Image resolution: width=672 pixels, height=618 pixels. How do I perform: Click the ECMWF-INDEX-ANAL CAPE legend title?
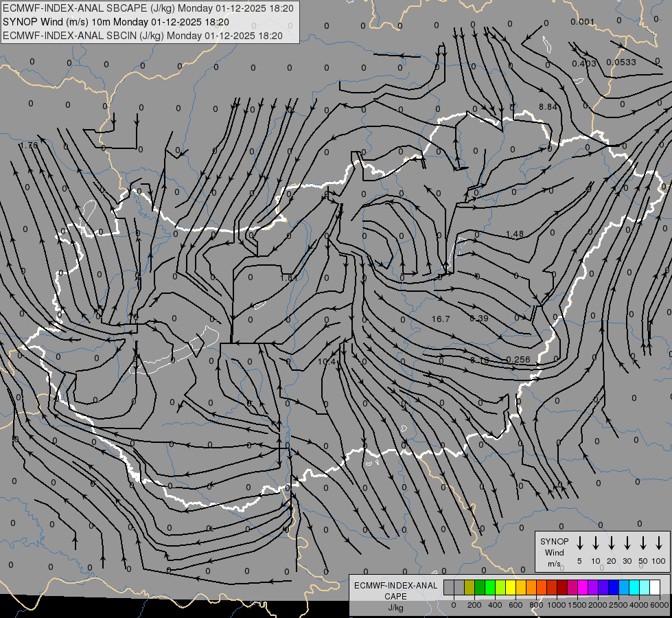(x=396, y=591)
